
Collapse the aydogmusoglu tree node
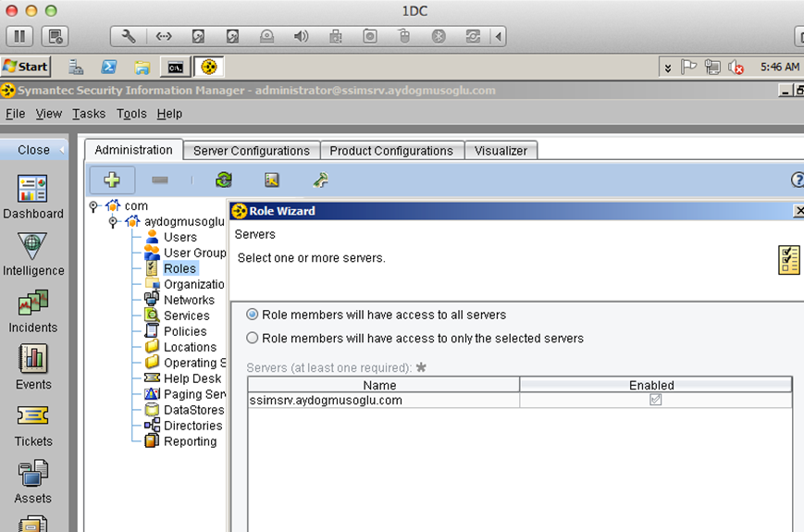point(113,222)
